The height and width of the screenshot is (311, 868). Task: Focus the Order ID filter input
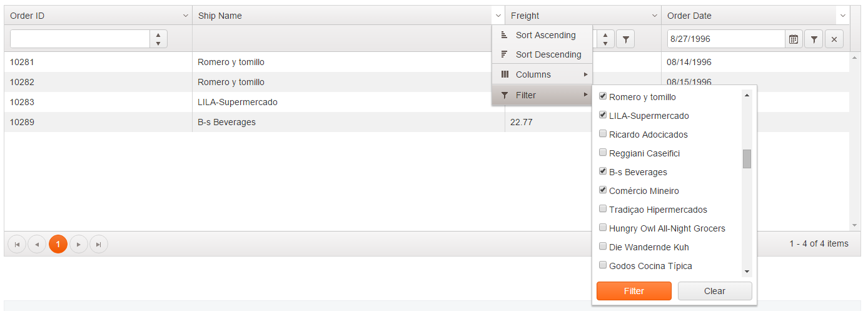(x=80, y=39)
